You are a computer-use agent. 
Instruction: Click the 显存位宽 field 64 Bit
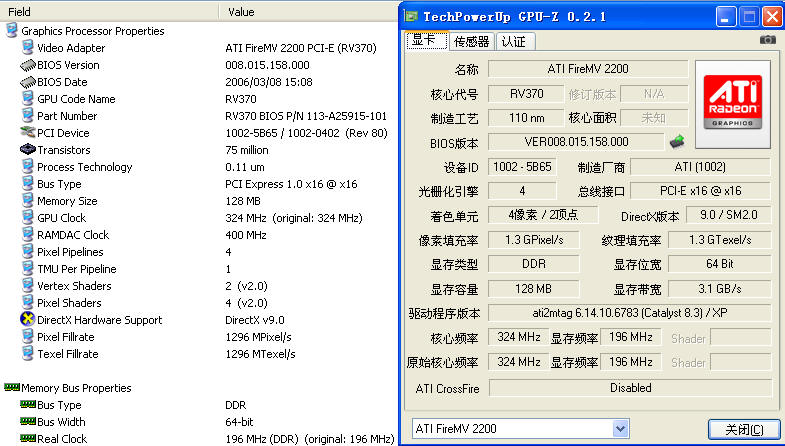pos(719,264)
